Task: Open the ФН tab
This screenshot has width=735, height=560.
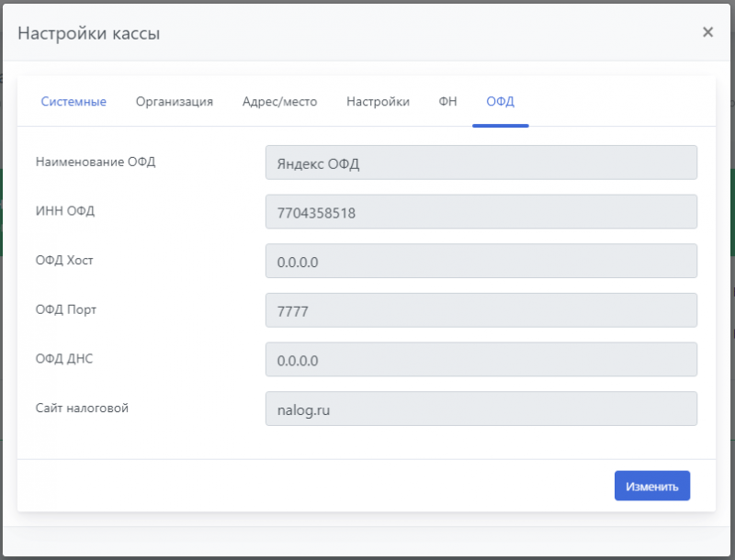Action: coord(447,102)
